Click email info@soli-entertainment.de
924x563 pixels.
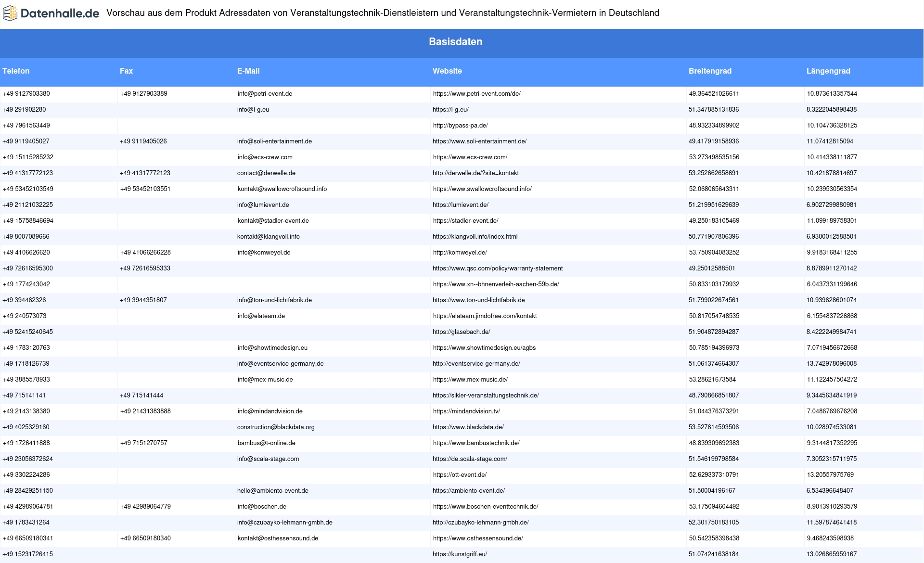[x=274, y=141]
